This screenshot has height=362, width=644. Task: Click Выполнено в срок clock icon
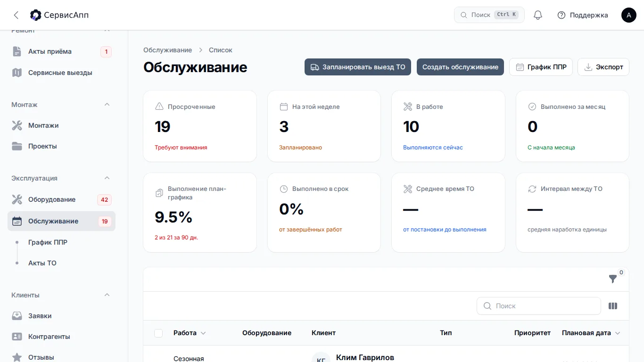click(284, 189)
